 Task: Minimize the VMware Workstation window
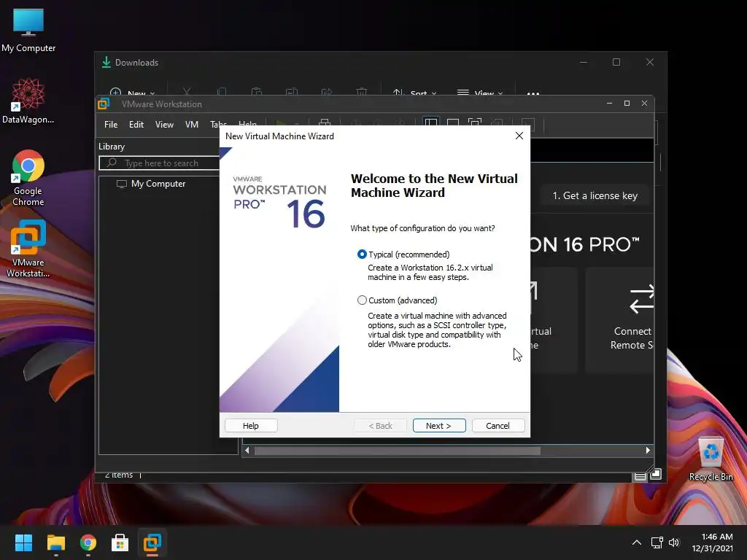(x=609, y=104)
